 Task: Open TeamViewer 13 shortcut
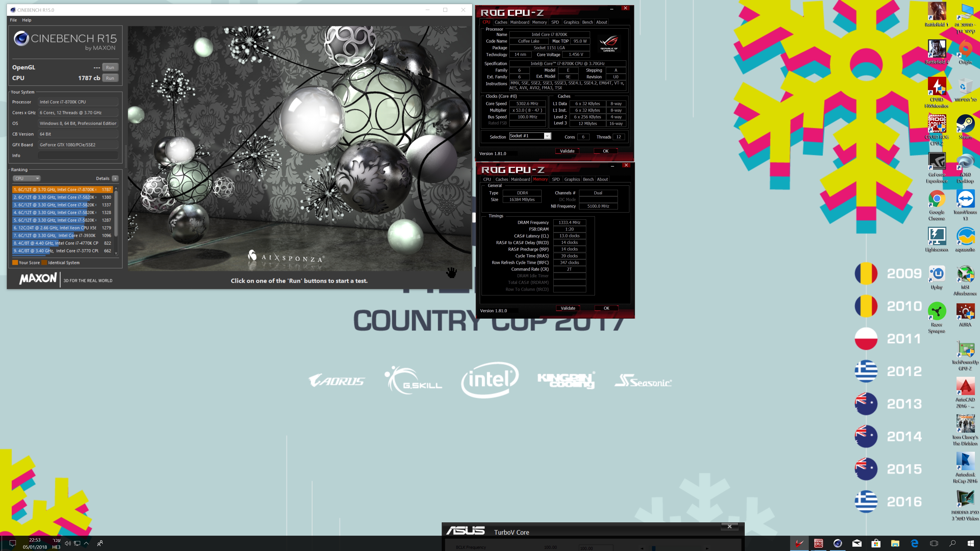click(x=965, y=205)
